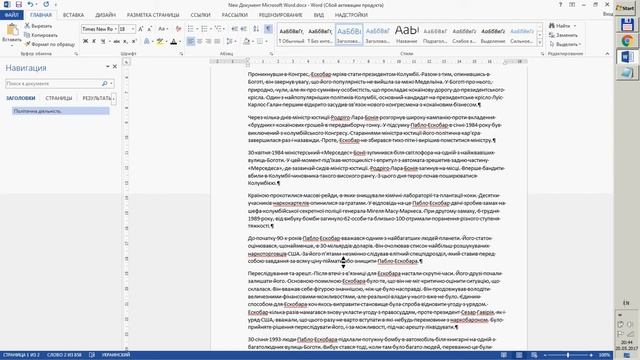
Task: Decrease the paragraph indent
Action: coord(235,29)
